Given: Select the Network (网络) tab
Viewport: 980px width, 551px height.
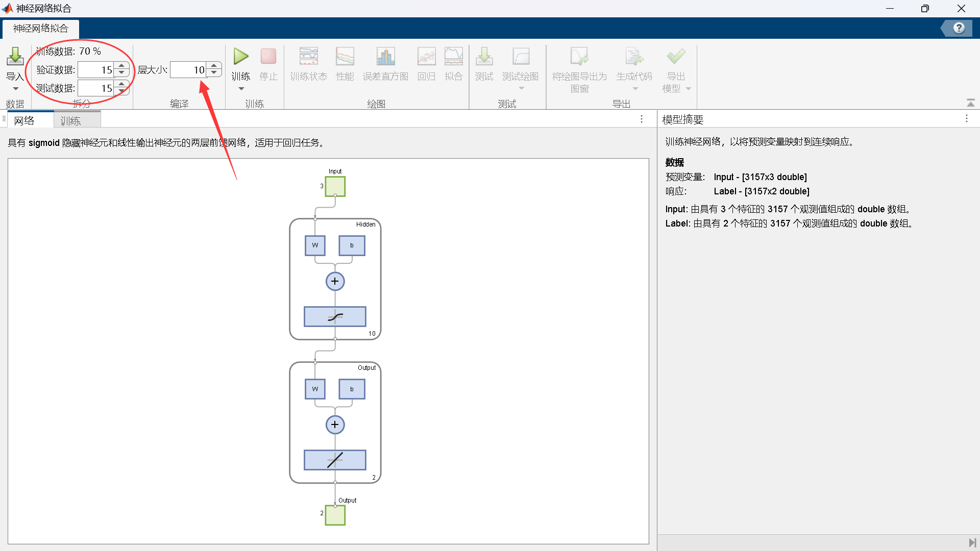Looking at the screenshot, I should click(x=24, y=121).
